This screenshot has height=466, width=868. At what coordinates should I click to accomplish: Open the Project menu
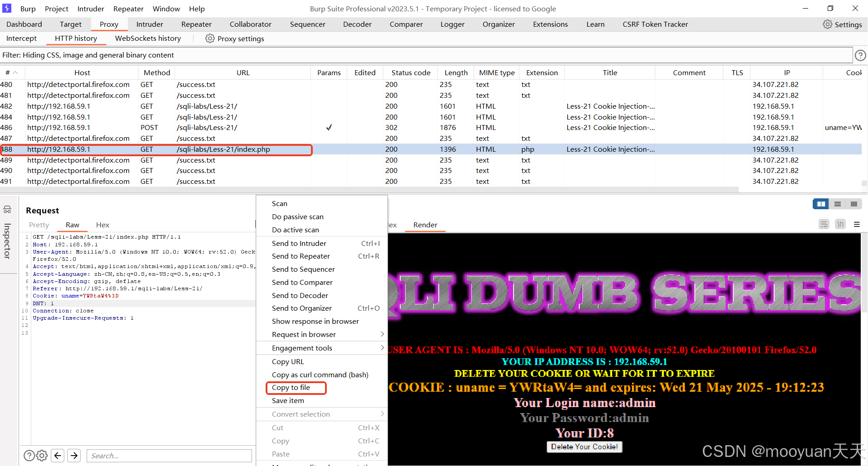pos(57,9)
